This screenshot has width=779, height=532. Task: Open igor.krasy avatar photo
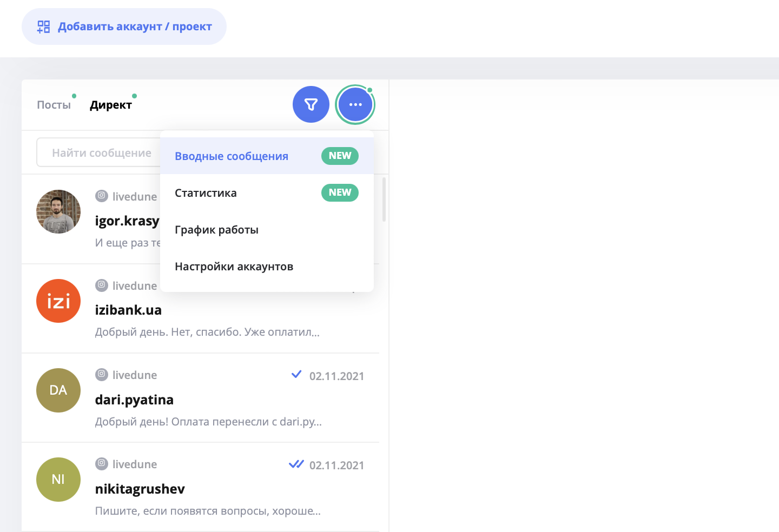coord(58,211)
